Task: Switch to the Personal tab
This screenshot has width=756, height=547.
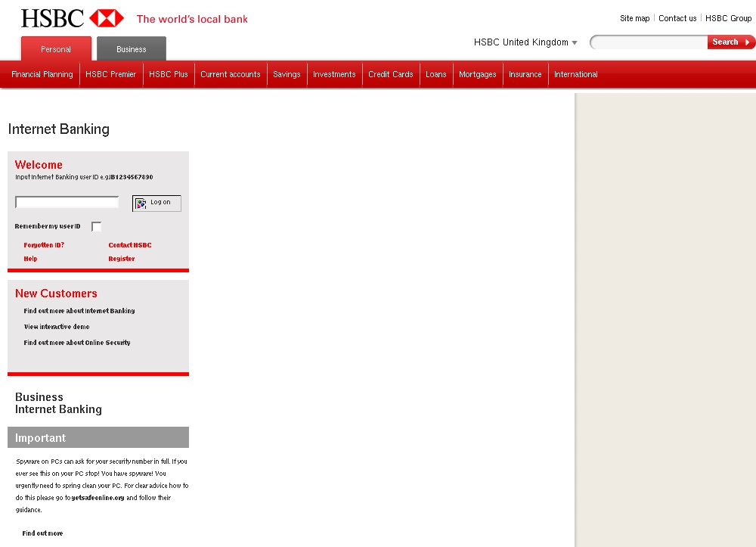Action: pos(56,48)
